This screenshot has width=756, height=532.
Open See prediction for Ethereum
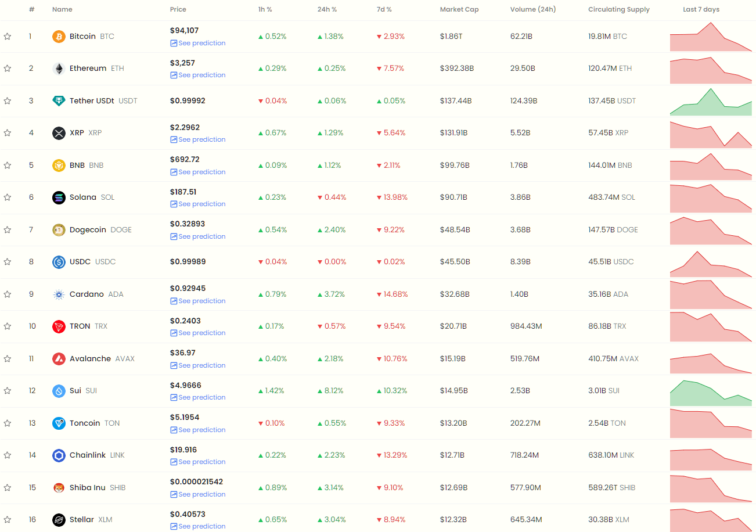pyautogui.click(x=198, y=75)
